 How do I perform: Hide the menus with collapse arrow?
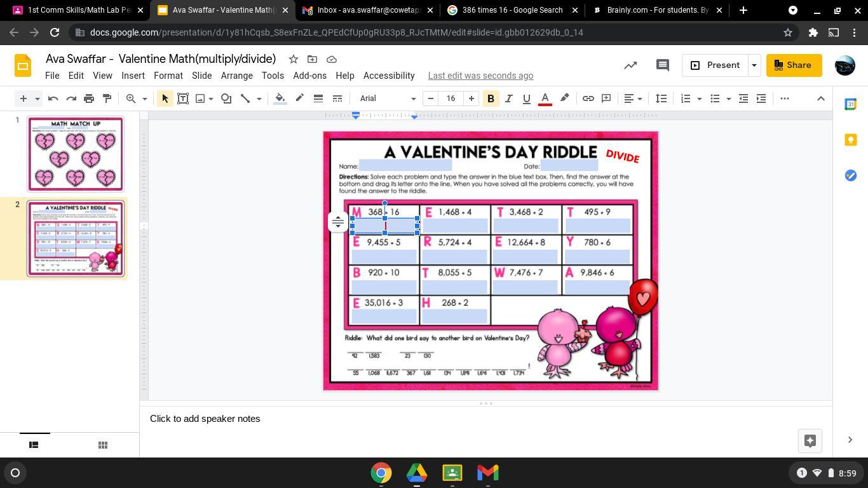(x=821, y=98)
